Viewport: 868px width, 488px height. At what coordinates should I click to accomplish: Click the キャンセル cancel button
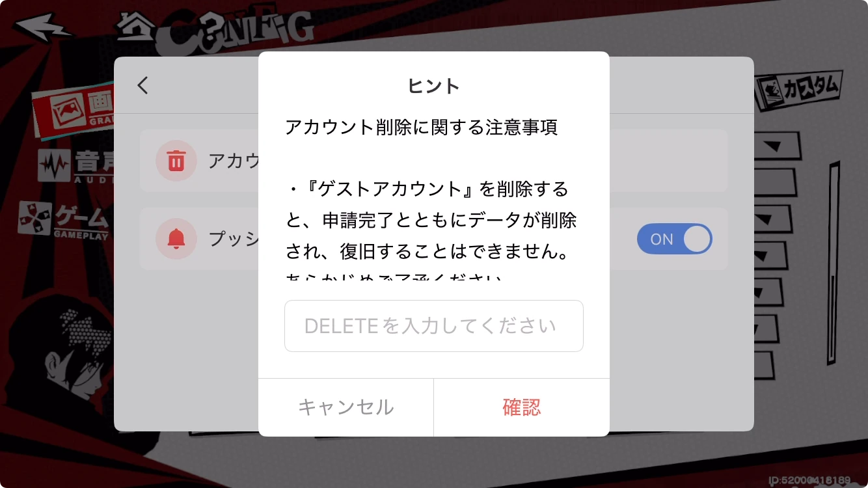coord(346,407)
